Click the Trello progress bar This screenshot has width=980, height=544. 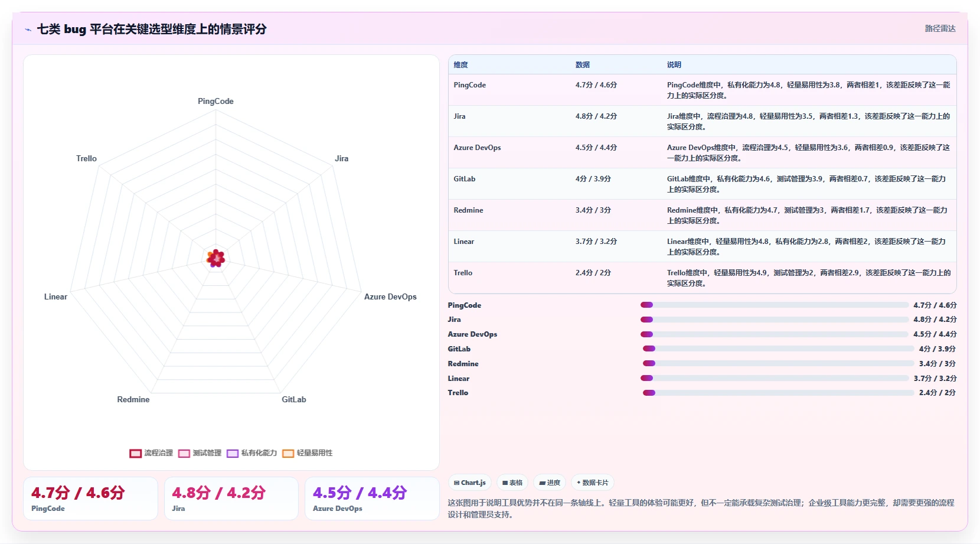point(778,393)
